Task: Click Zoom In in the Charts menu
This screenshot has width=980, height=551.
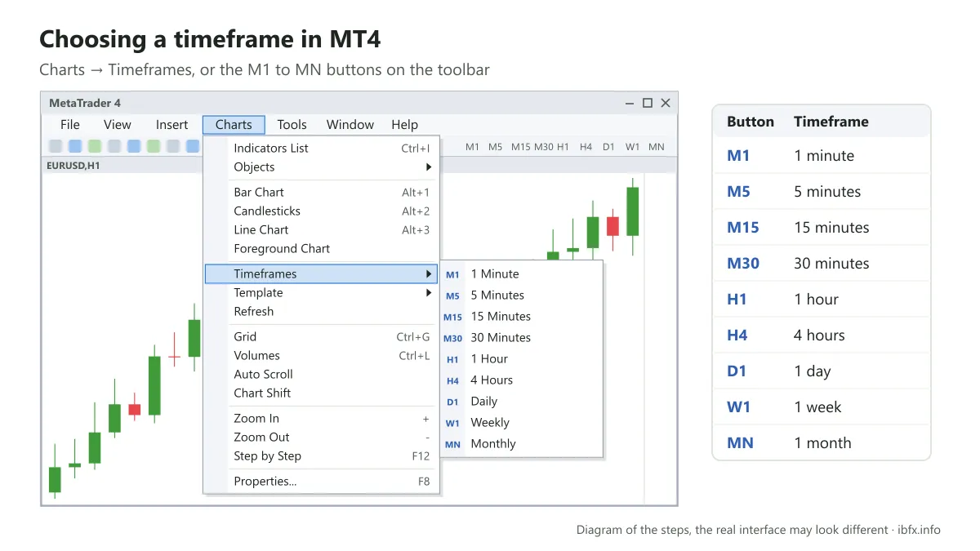Action: (x=322, y=419)
